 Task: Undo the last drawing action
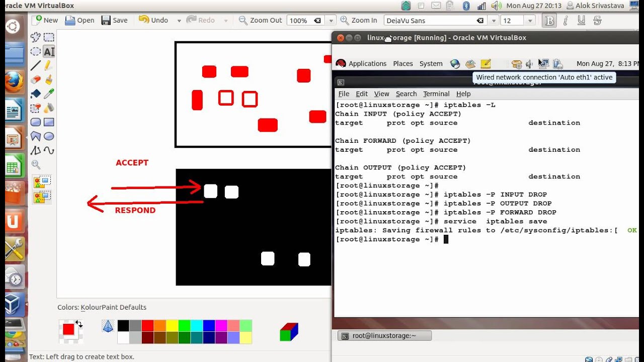pos(153,20)
